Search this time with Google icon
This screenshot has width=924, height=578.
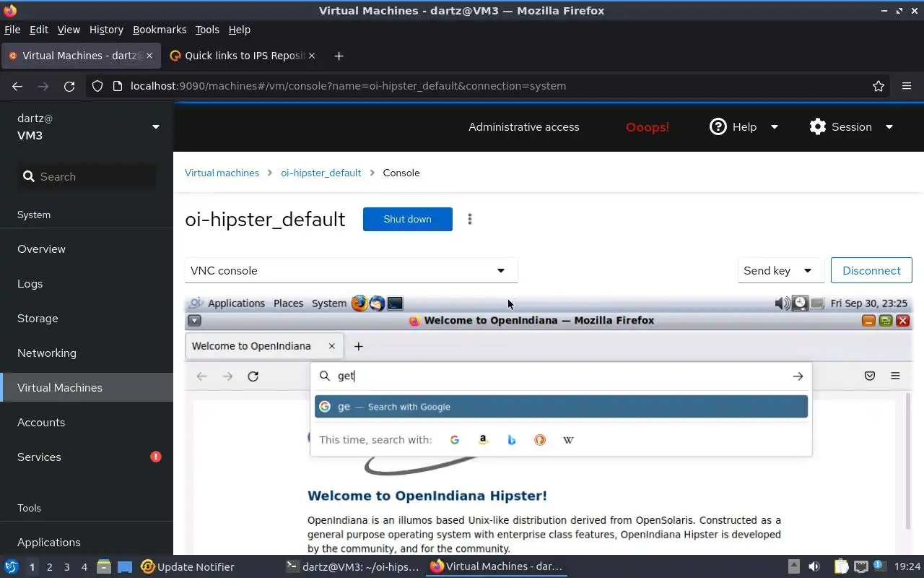455,440
